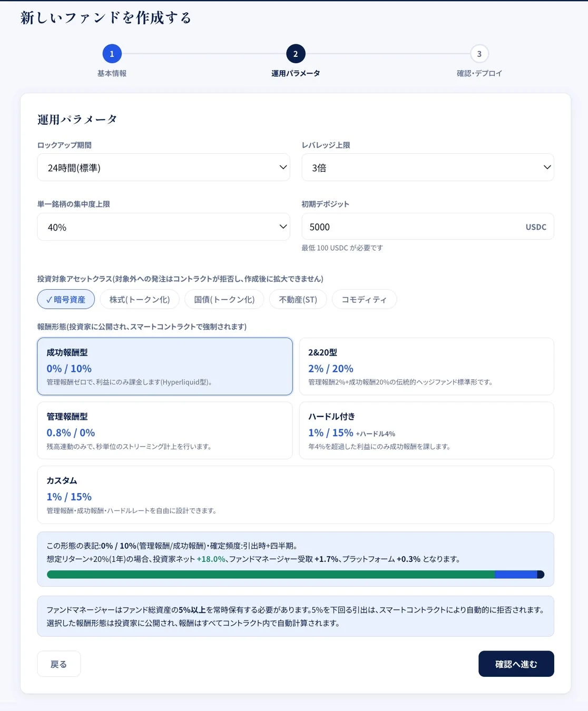Jump to step 3 確認・デプロイ circle
The height and width of the screenshot is (711, 588).
pos(479,54)
